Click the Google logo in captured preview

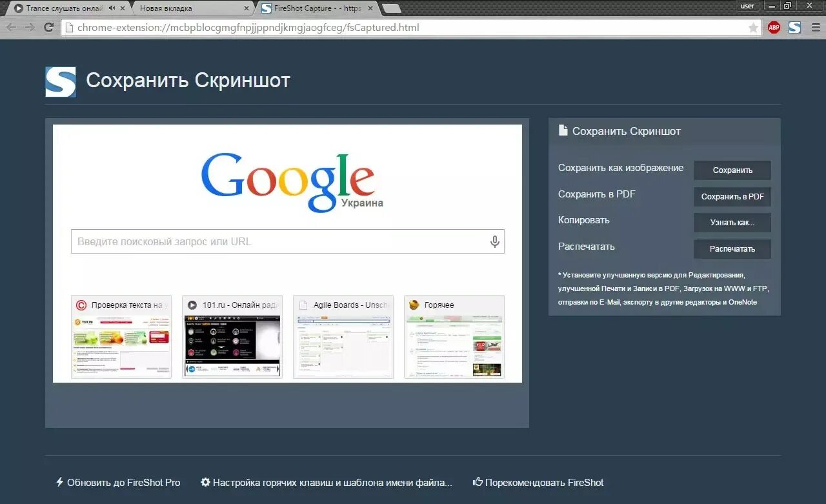288,183
